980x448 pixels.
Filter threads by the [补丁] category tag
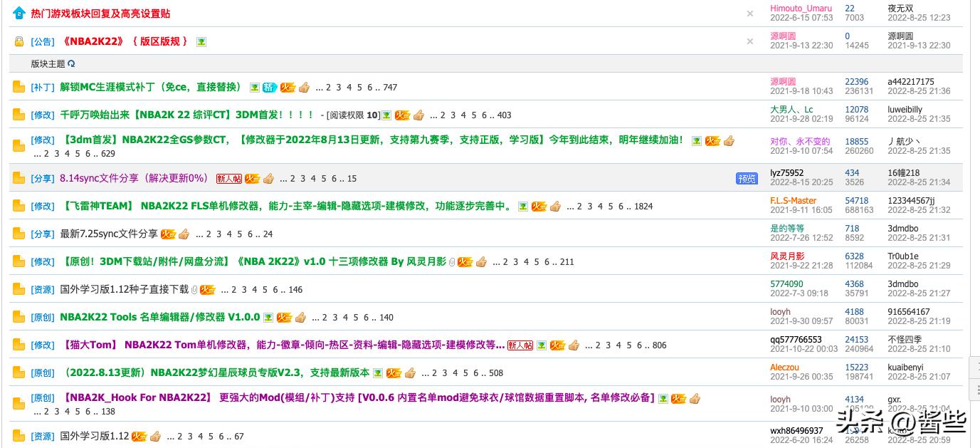coord(43,88)
